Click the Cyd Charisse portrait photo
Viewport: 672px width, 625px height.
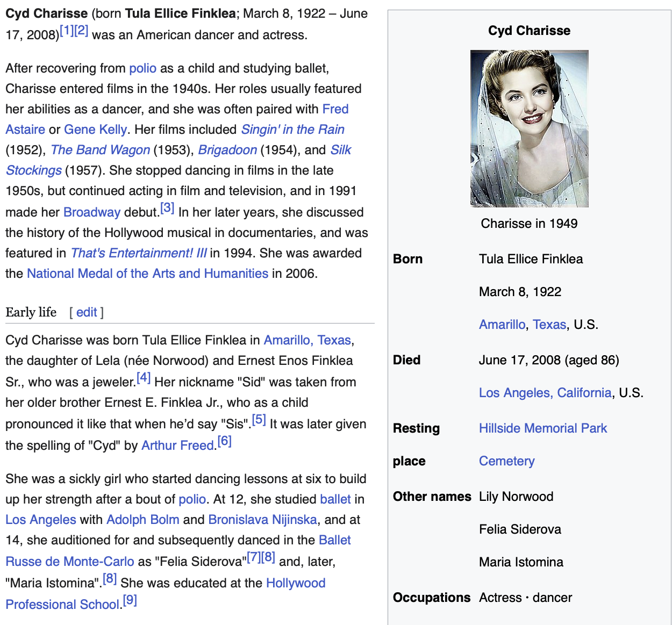click(529, 128)
